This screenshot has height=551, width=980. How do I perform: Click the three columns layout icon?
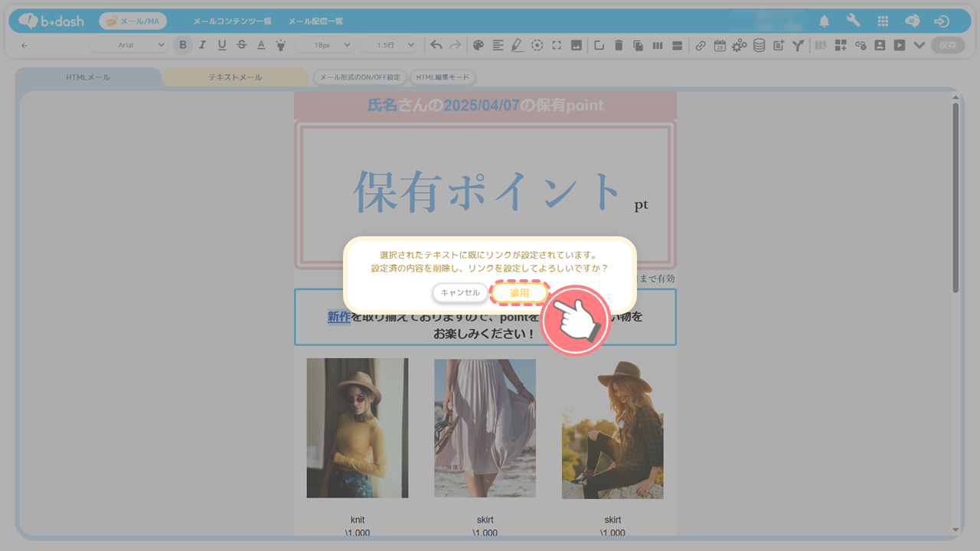point(658,45)
